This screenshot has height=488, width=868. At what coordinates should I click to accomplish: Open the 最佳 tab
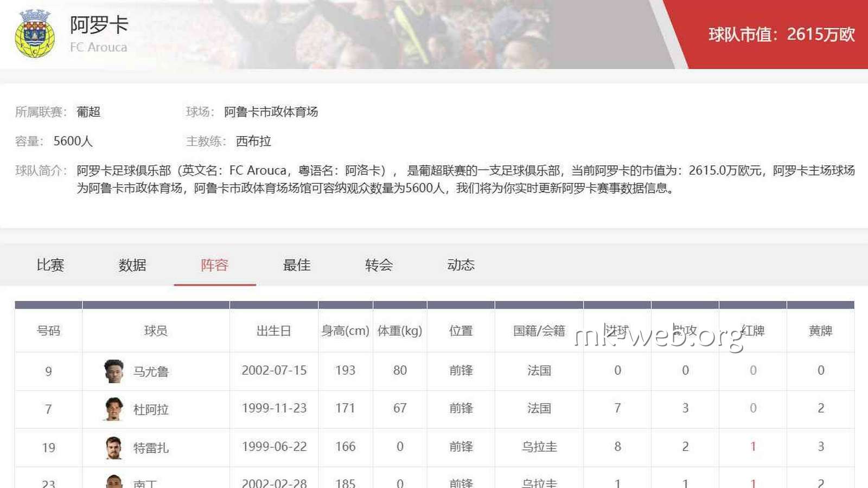[297, 265]
